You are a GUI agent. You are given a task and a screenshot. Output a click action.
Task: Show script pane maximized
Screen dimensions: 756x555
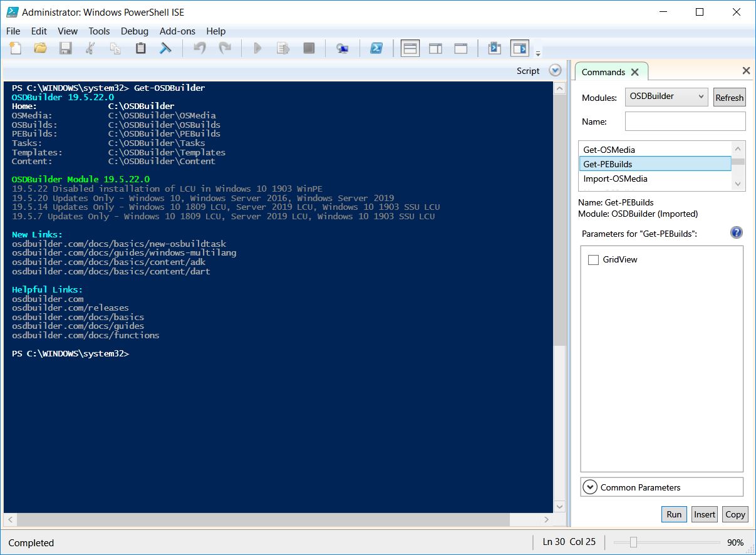tap(461, 48)
